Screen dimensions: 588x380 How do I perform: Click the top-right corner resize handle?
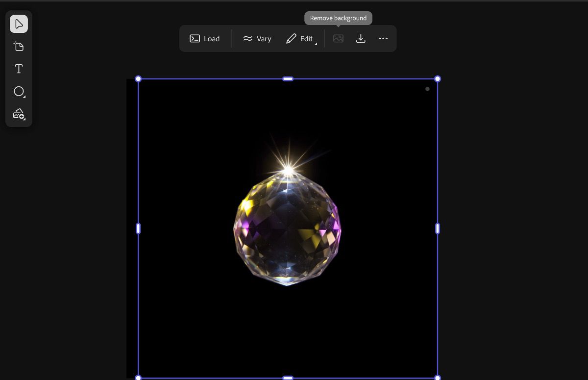pyautogui.click(x=438, y=79)
